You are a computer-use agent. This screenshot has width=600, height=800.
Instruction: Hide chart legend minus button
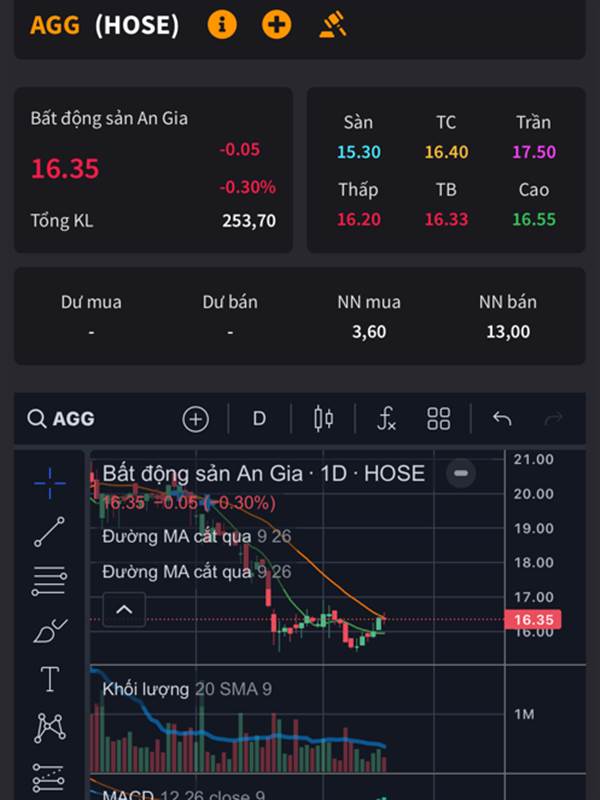tap(461, 473)
